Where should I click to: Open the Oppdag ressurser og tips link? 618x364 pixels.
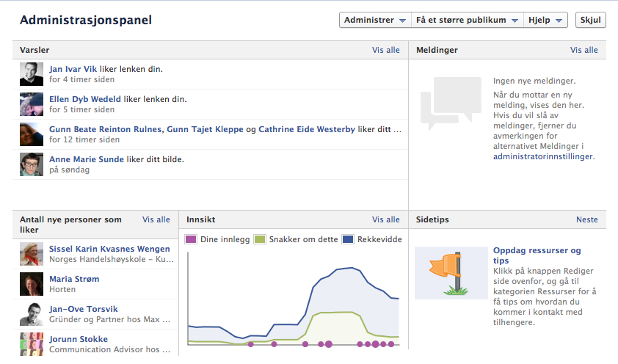(x=537, y=255)
